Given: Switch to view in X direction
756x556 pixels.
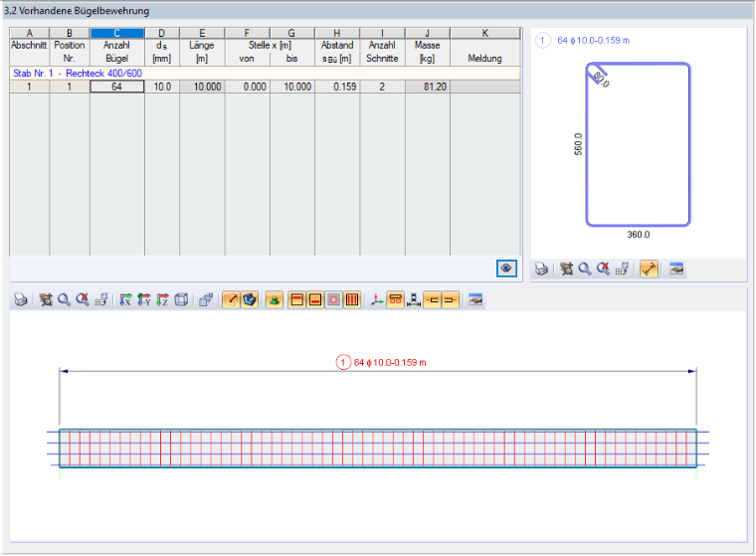Looking at the screenshot, I should point(125,300).
